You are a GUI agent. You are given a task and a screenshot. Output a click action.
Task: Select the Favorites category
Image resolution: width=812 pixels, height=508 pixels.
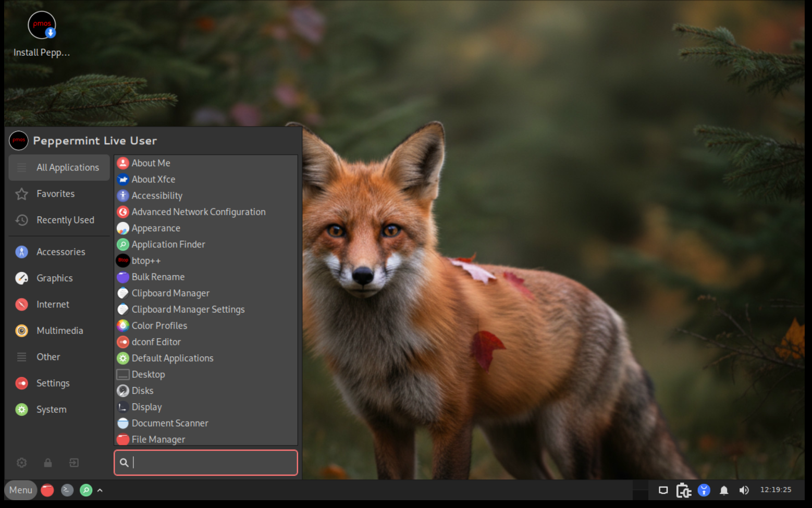[55, 194]
